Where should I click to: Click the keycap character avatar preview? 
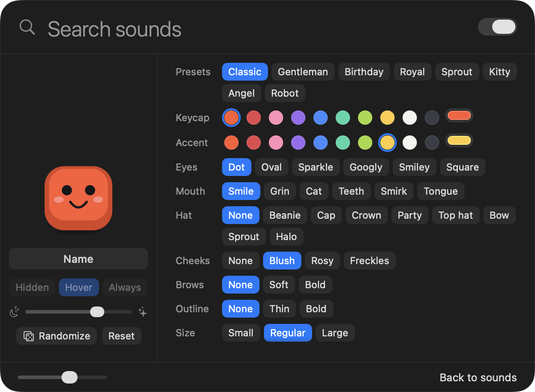click(x=78, y=199)
